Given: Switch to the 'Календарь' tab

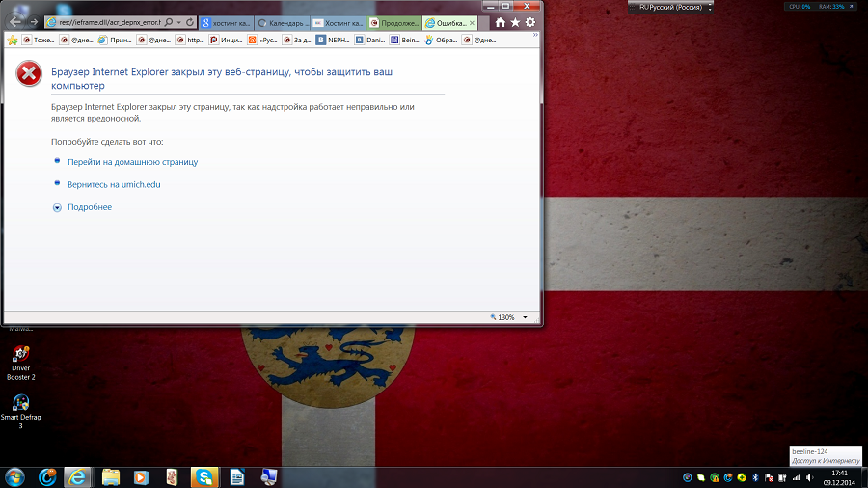Looking at the screenshot, I should pos(283,23).
